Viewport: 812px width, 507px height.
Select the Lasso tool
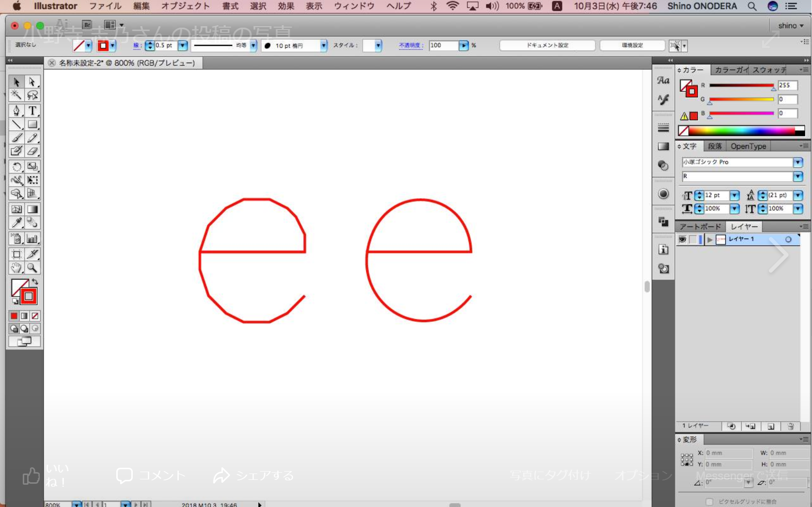pyautogui.click(x=32, y=95)
